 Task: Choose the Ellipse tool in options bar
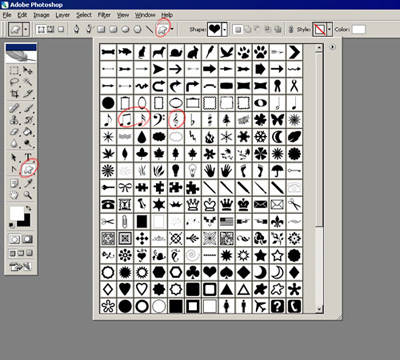(x=125, y=29)
